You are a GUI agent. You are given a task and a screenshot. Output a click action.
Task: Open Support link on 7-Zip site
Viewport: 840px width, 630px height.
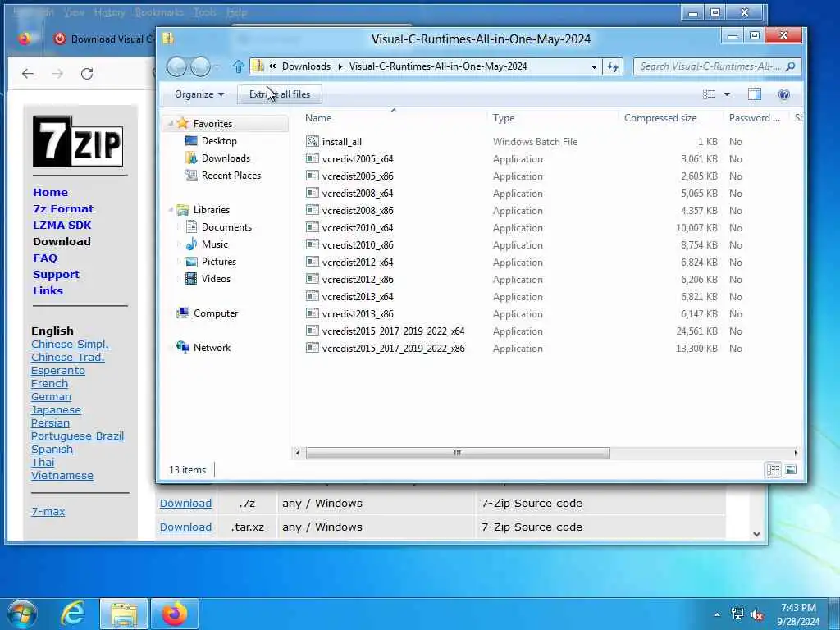click(x=56, y=274)
